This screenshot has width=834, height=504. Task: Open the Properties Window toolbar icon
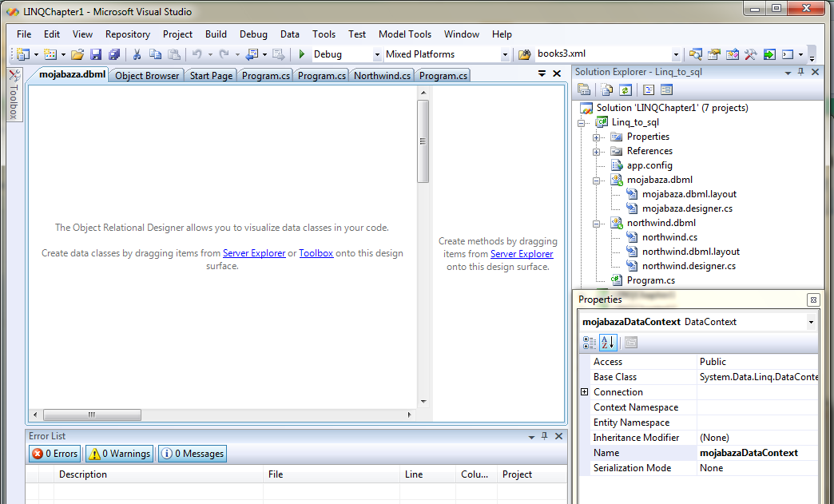click(x=714, y=54)
